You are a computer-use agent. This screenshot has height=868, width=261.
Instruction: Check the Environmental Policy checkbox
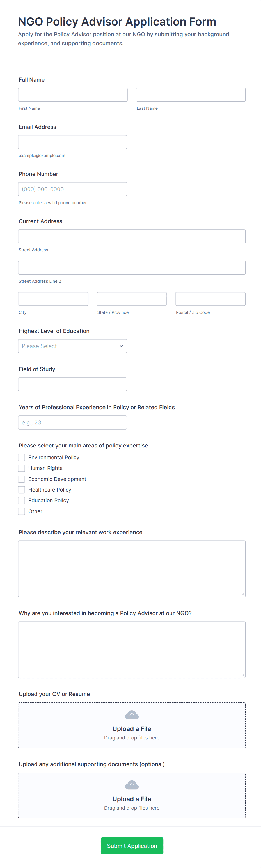pos(21,457)
